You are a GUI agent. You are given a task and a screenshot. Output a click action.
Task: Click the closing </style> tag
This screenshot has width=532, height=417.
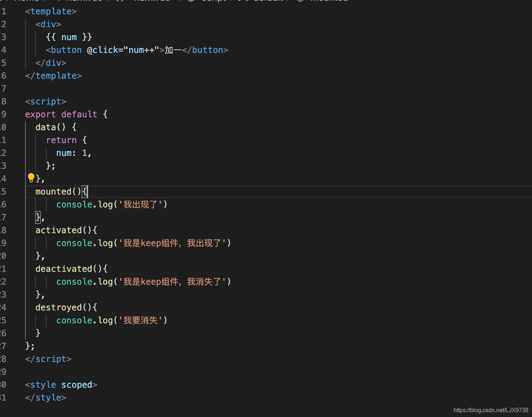46,398
